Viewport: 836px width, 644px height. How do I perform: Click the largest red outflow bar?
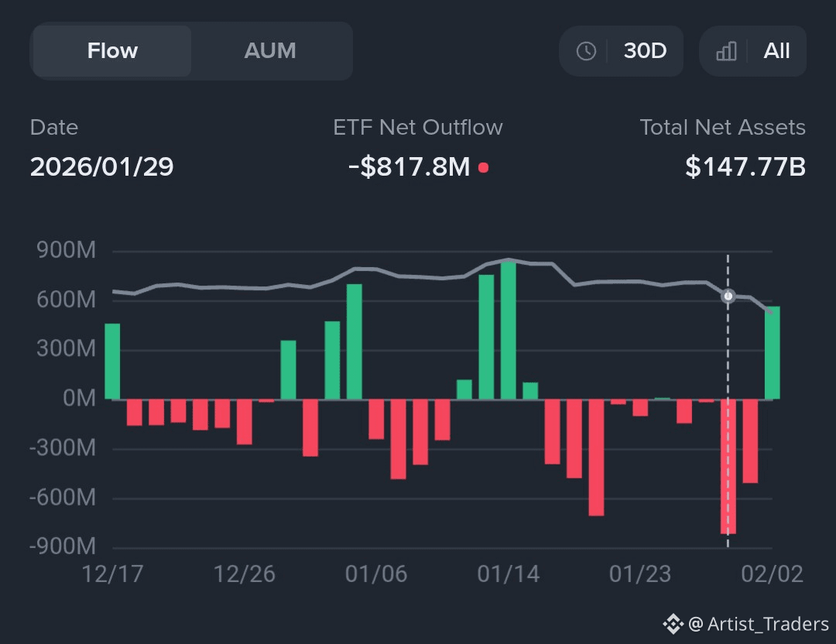728,466
